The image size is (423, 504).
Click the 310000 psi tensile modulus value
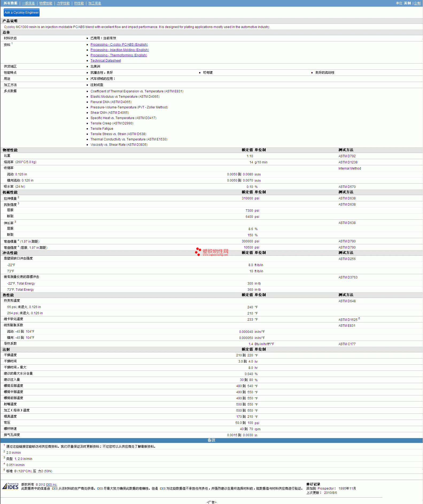coord(250,198)
